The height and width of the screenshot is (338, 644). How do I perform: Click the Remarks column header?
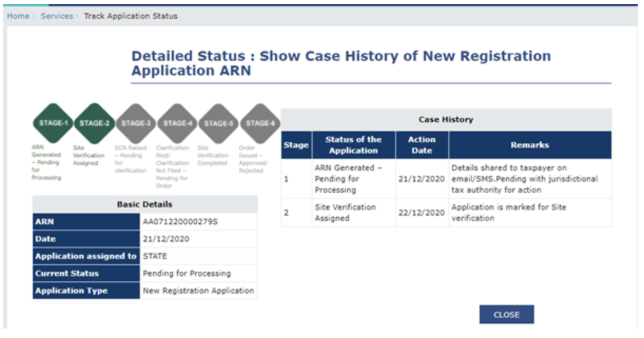(530, 145)
